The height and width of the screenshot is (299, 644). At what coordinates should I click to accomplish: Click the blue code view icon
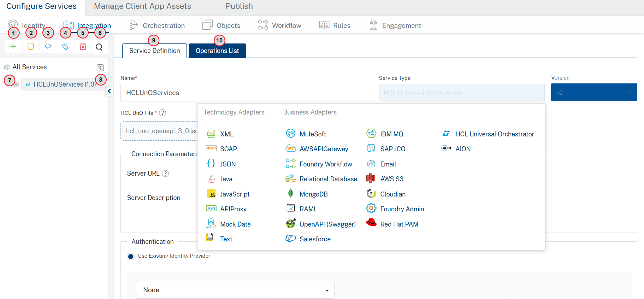point(48,46)
